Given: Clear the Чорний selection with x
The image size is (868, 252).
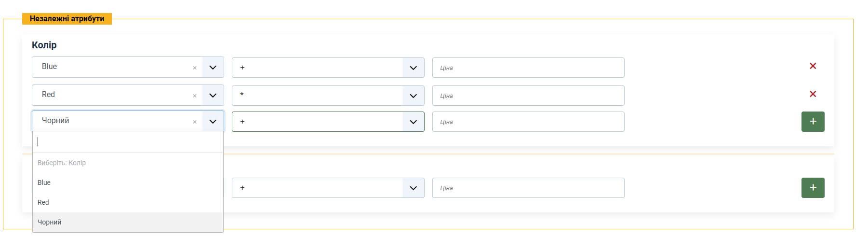Looking at the screenshot, I should [x=195, y=122].
